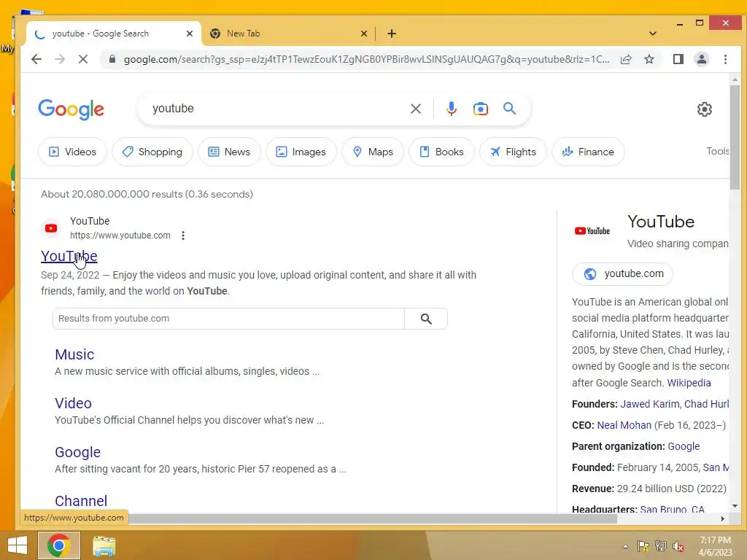The width and height of the screenshot is (747, 560).
Task: Open the taskbar clock showing 7:17 PM
Action: coord(715,546)
